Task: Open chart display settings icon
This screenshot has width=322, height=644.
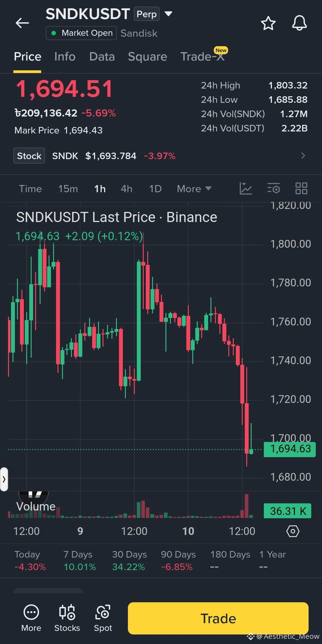Action: [273, 189]
